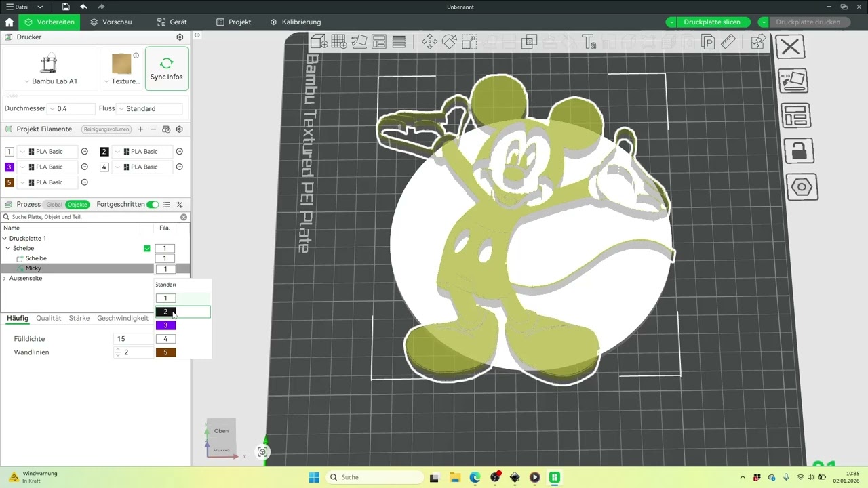Remove a filament with the minus icon
This screenshot has width=868, height=488.
[153, 129]
